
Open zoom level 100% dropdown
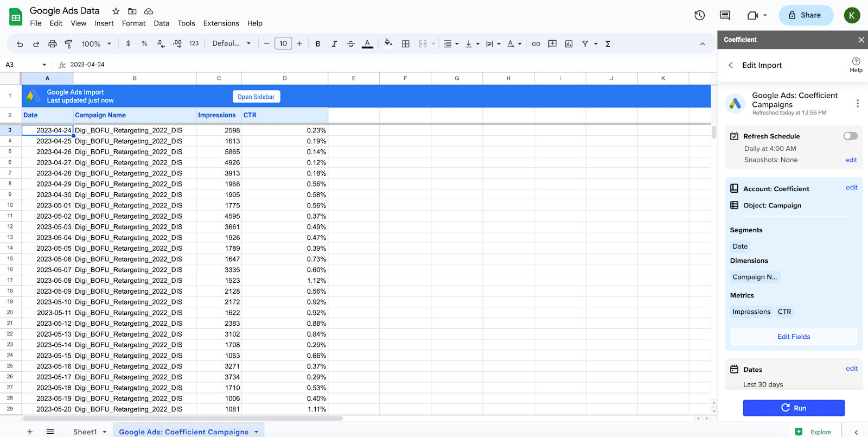[x=96, y=44]
